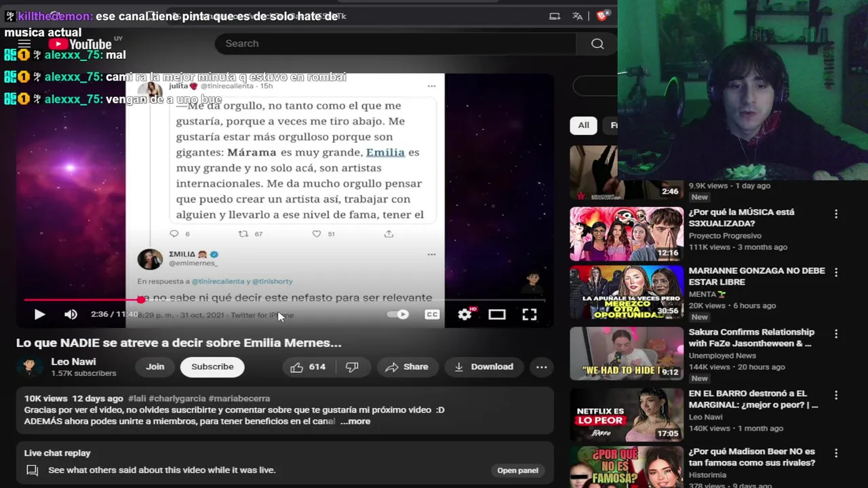
Task: Open Proyecto Progresivo channel name
Action: click(725, 236)
